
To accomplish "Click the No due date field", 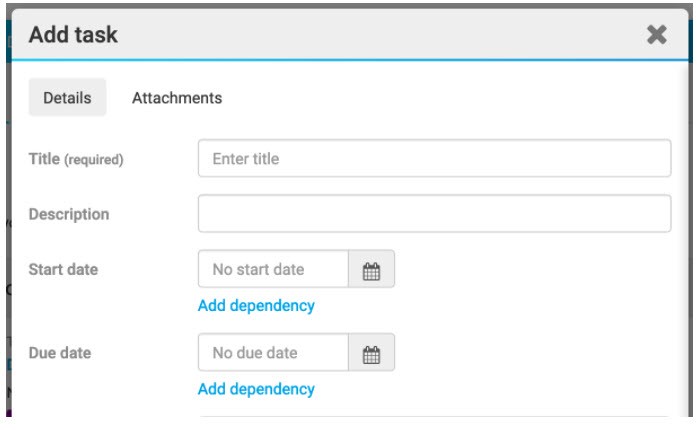I will tap(273, 353).
